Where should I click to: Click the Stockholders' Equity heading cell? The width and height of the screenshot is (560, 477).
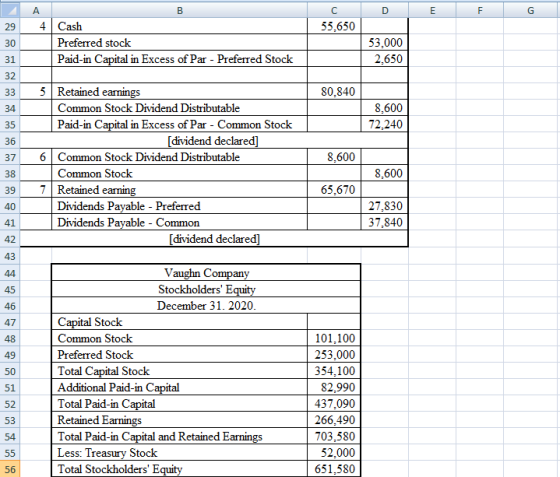pyautogui.click(x=206, y=290)
